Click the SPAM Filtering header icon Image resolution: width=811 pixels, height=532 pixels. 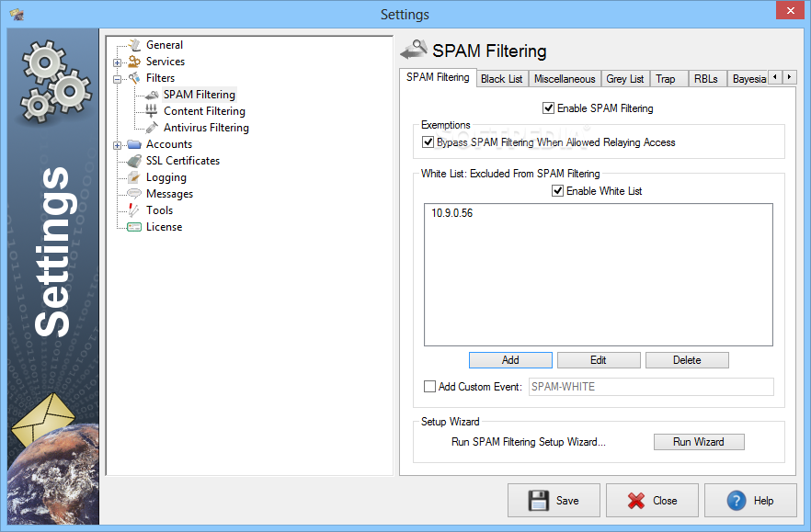(x=414, y=50)
